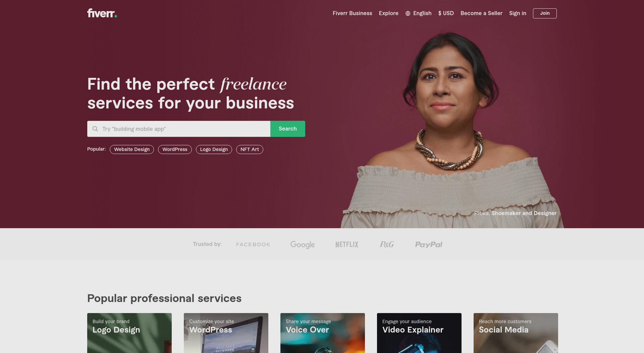The width and height of the screenshot is (644, 353).
Task: Click the Become a Seller link
Action: coord(481,13)
